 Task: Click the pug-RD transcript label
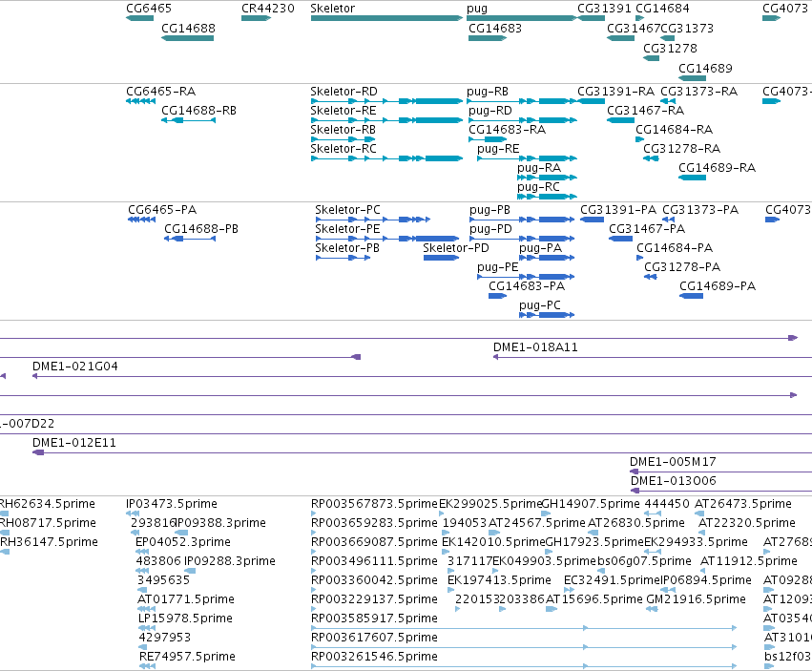pos(489,111)
